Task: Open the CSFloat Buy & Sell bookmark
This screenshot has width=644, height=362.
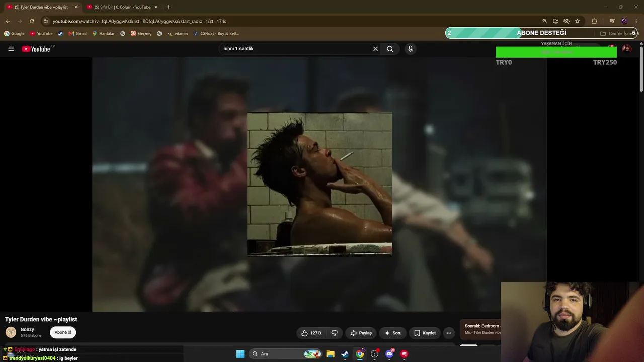Action: coord(216,33)
